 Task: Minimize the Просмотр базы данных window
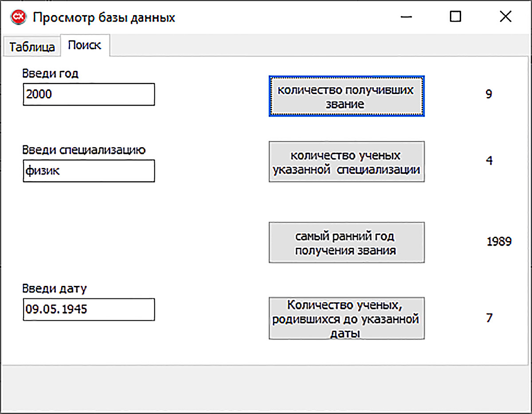pyautogui.click(x=406, y=17)
